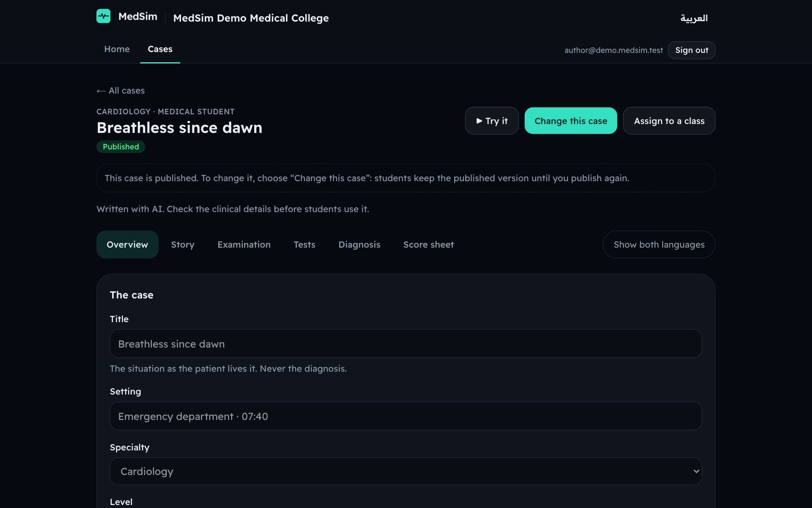This screenshot has height=508, width=812.
Task: Click the Change this case button
Action: (571, 121)
